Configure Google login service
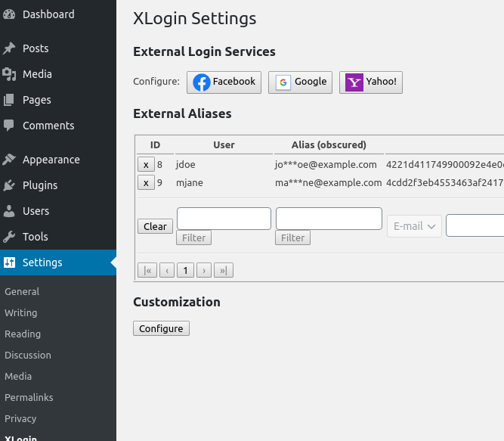Image resolution: width=504 pixels, height=441 pixels. point(300,82)
